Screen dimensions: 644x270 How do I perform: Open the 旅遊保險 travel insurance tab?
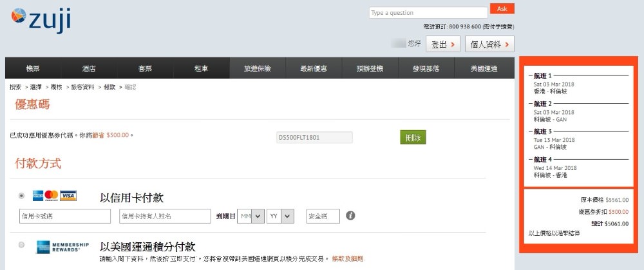(x=257, y=68)
